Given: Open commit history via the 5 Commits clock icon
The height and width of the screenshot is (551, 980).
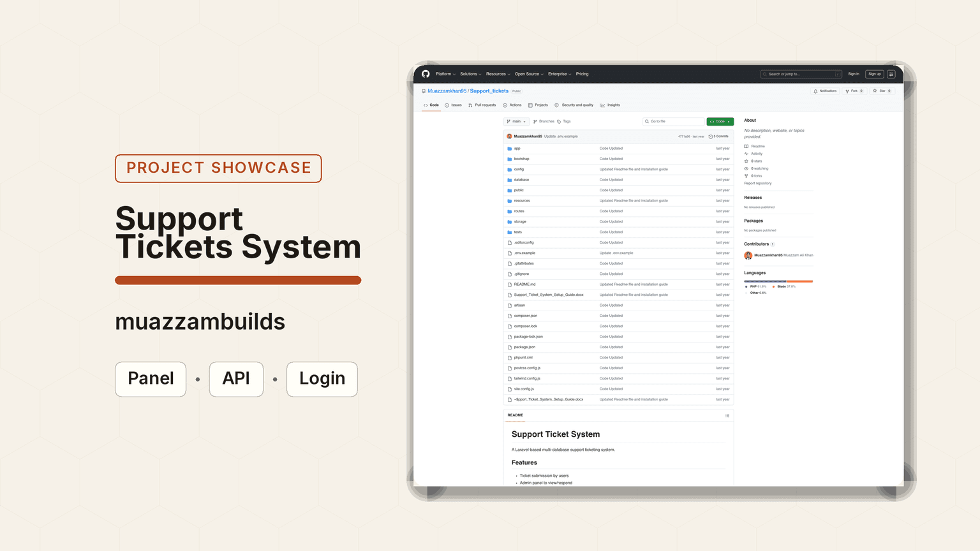Looking at the screenshot, I should 711,136.
